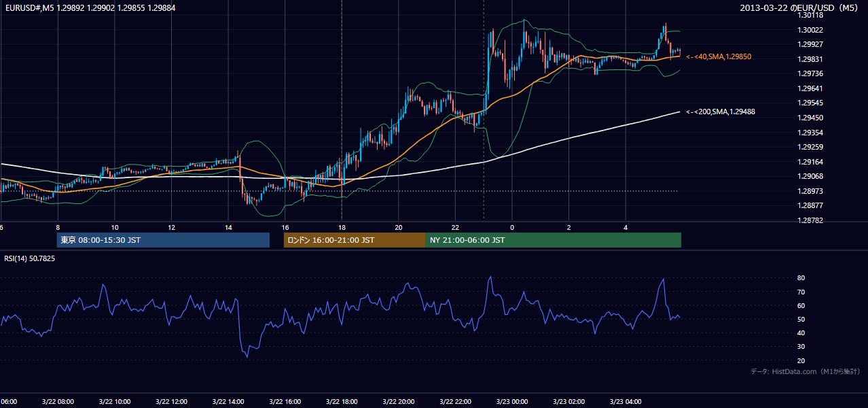Click the 3/23 02:00 date label
Image resolution: width=868 pixels, height=408 pixels.
pos(569,402)
